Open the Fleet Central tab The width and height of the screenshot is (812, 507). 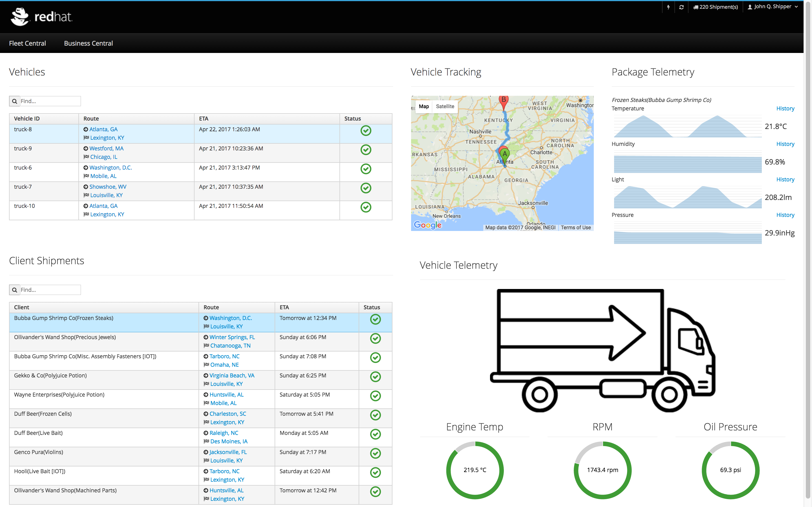pos(28,43)
